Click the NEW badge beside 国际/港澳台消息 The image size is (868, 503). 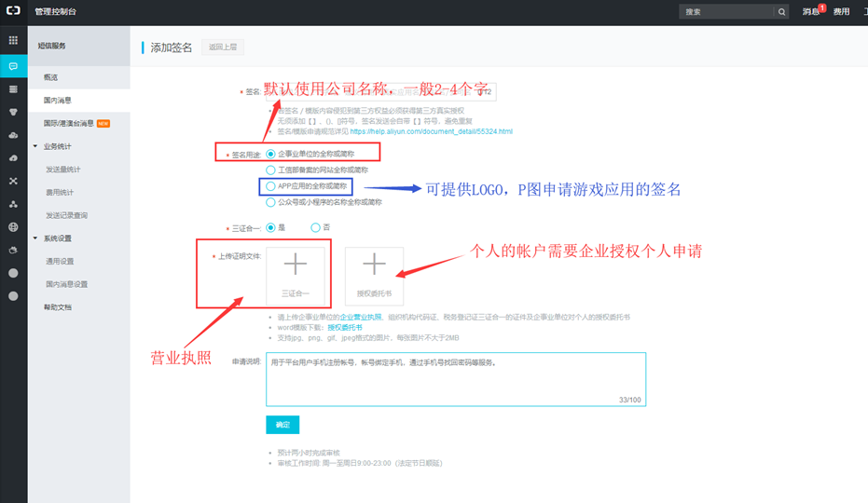pyautogui.click(x=103, y=123)
